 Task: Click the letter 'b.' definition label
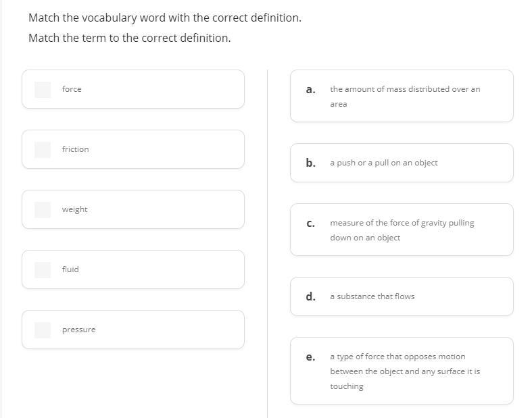[310, 163]
